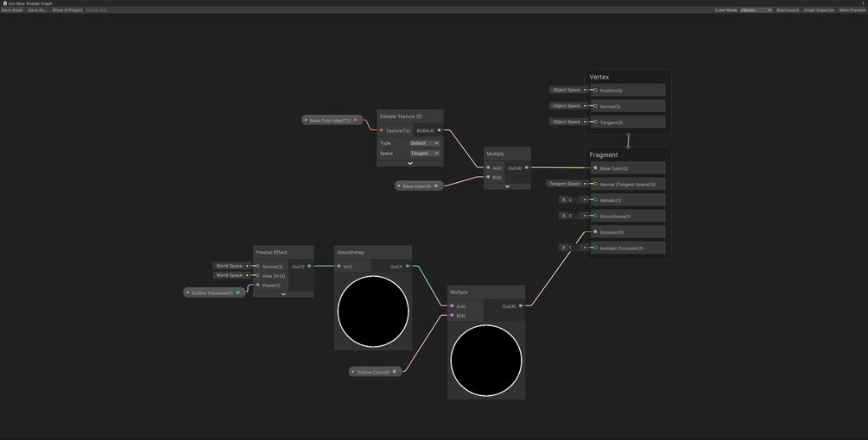Click Save As... in the toolbar

(37, 10)
